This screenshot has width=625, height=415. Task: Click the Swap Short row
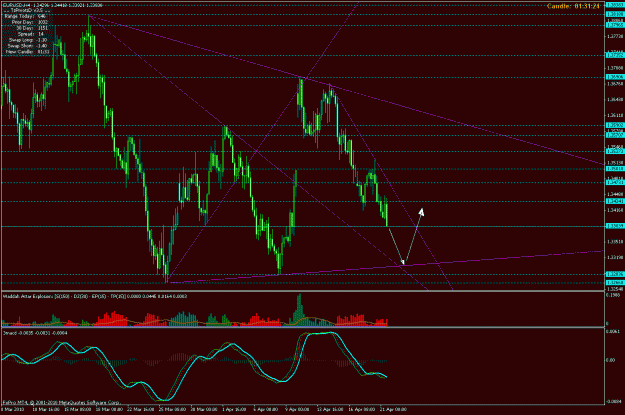[x=28, y=46]
